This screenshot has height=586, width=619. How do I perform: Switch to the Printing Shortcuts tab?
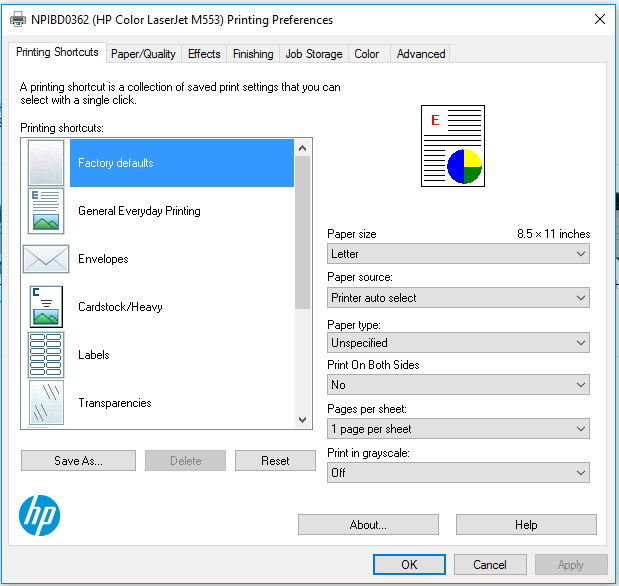(x=57, y=52)
